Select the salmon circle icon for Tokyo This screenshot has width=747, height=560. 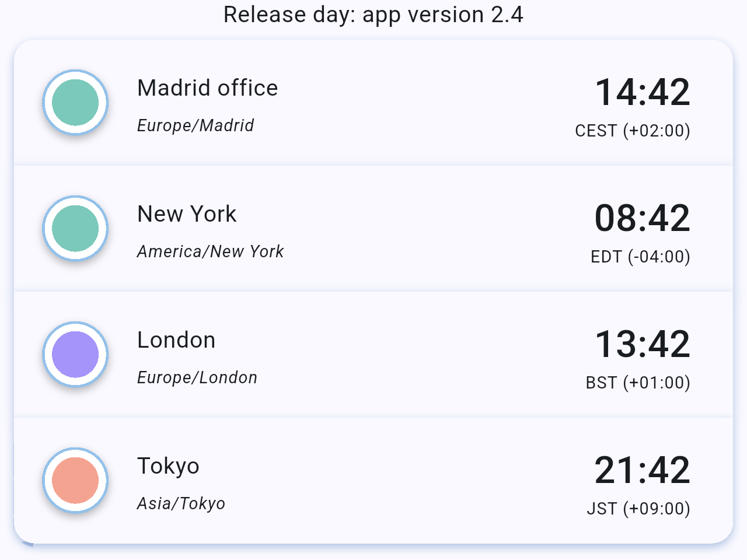click(x=75, y=481)
